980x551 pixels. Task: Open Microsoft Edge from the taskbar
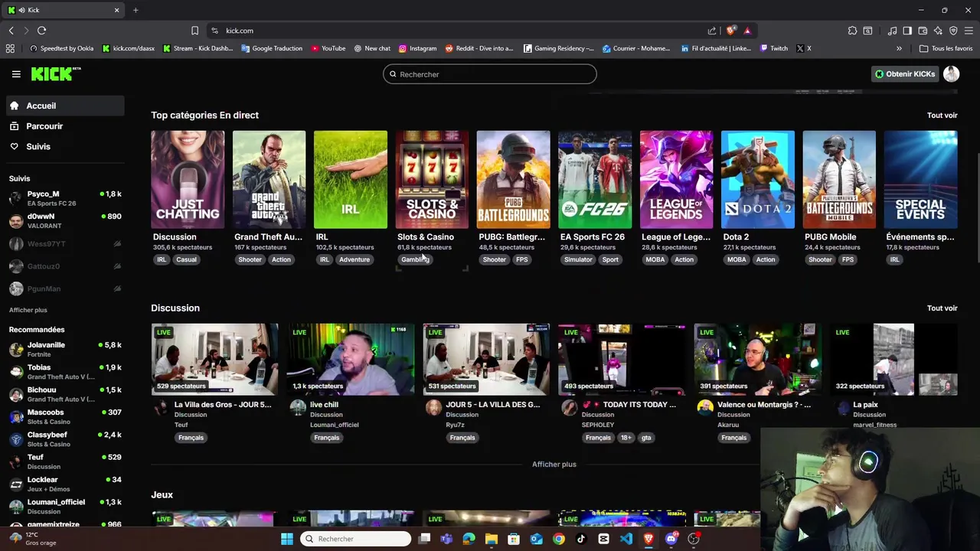[469, 539]
